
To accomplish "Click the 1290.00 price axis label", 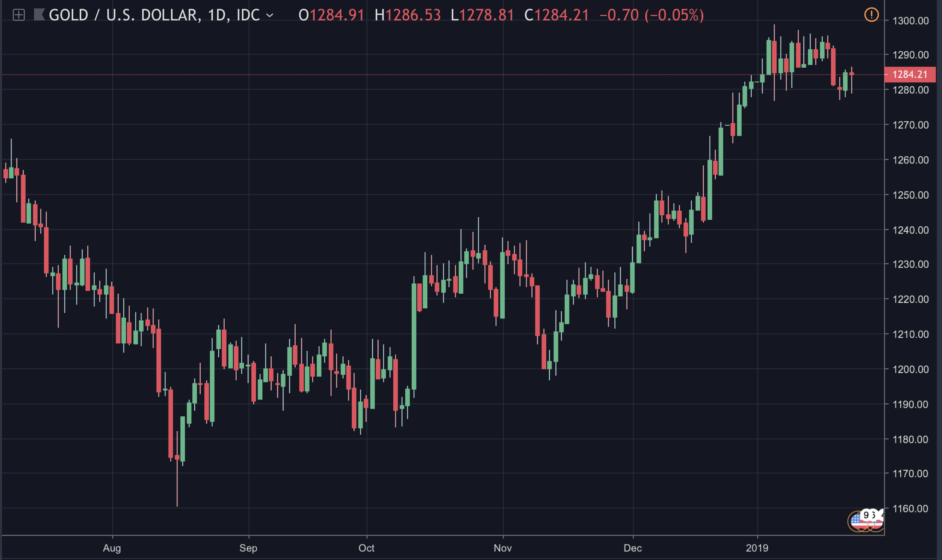I will [911, 55].
